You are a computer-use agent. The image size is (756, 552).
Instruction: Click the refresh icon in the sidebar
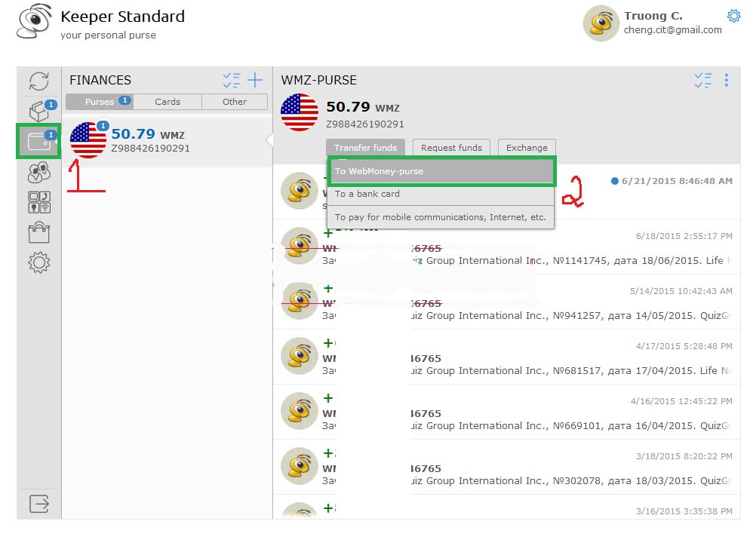39,81
